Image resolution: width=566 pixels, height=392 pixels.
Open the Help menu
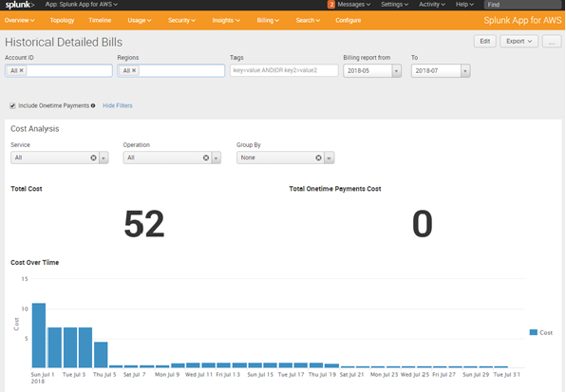point(464,5)
